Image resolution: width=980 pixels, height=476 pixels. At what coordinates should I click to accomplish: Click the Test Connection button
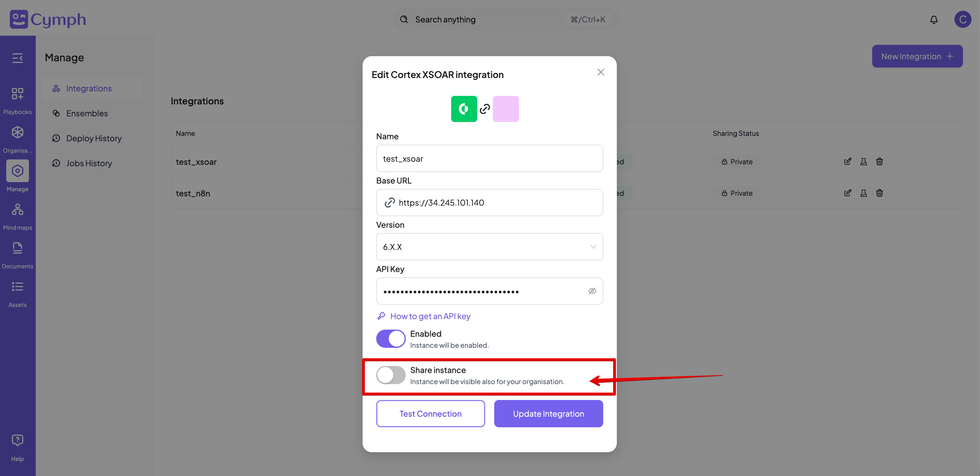pos(430,414)
